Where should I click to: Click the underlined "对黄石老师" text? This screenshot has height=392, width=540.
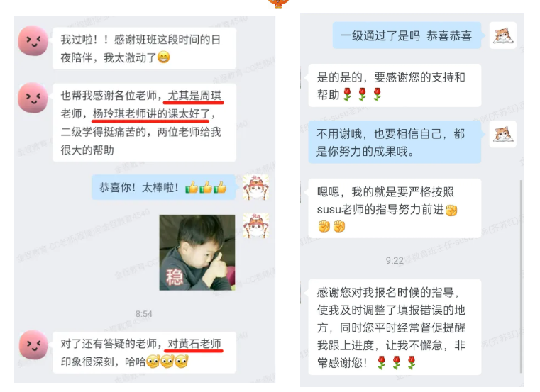point(194,344)
